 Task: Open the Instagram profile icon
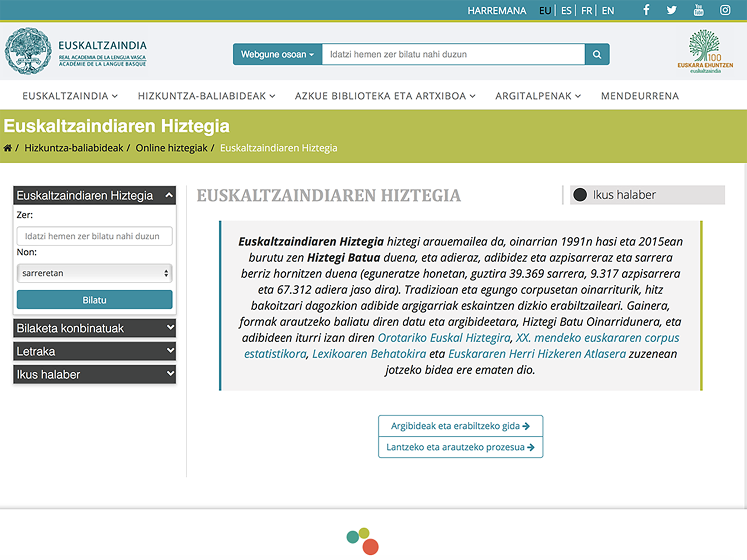click(724, 10)
